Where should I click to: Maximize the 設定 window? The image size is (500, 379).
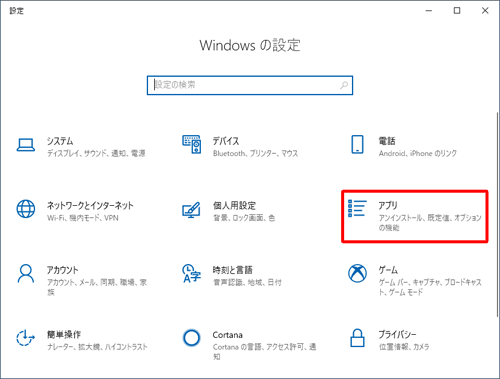click(x=457, y=11)
